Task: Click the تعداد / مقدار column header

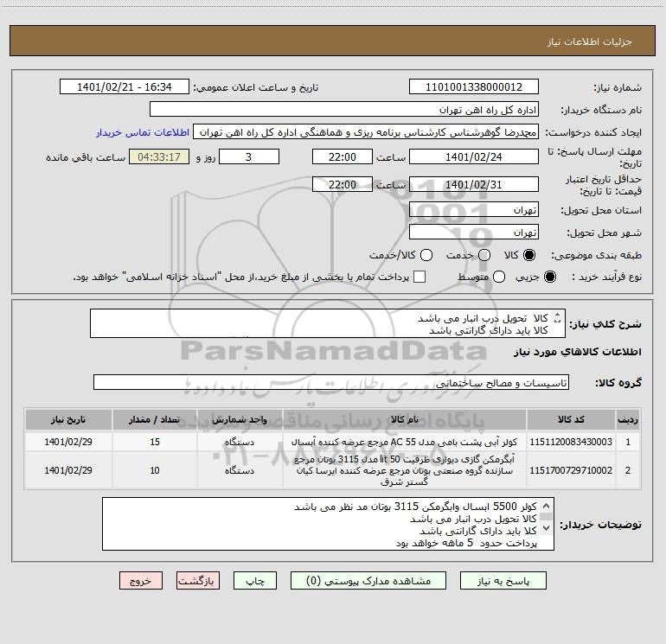Action: click(x=155, y=419)
